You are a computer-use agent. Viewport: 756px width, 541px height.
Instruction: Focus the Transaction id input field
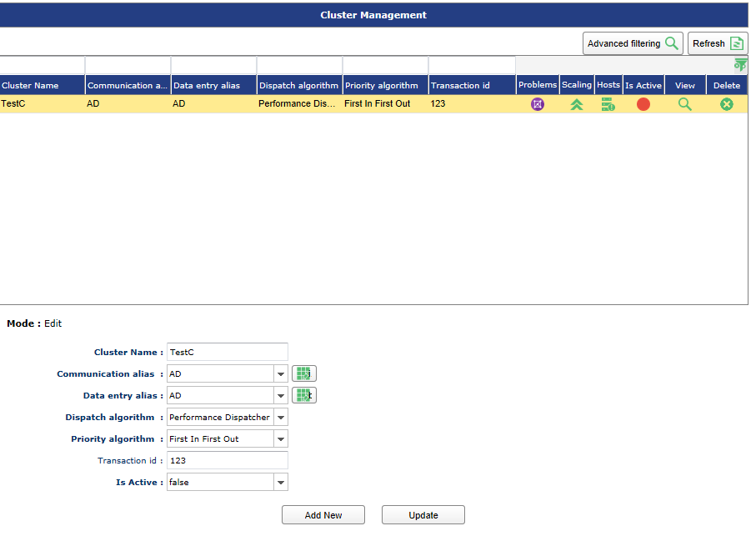[x=228, y=460]
